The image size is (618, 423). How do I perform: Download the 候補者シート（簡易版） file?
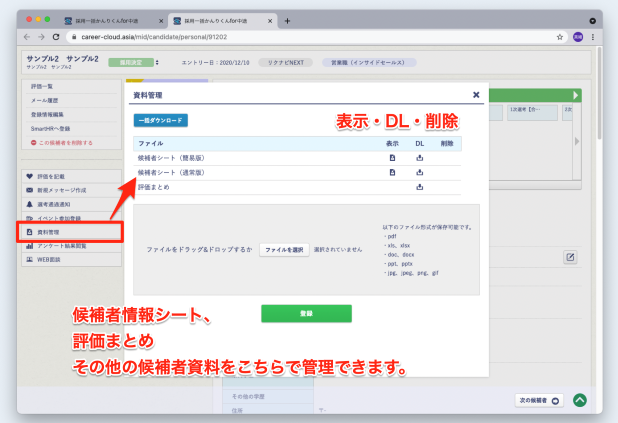tap(420, 158)
